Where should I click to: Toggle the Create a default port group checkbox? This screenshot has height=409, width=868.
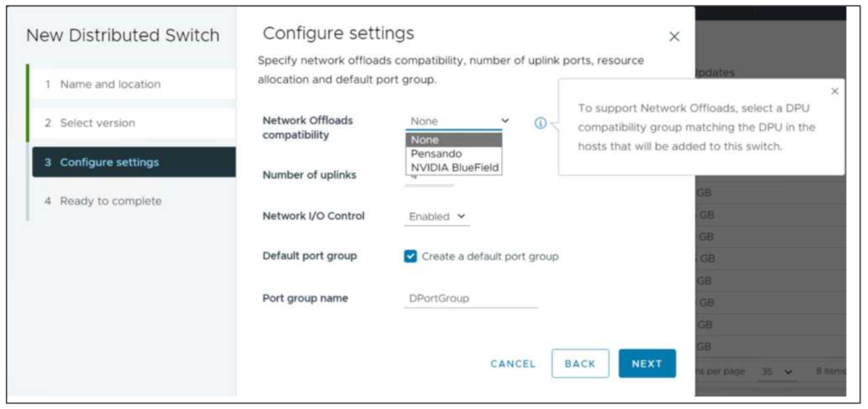click(411, 257)
